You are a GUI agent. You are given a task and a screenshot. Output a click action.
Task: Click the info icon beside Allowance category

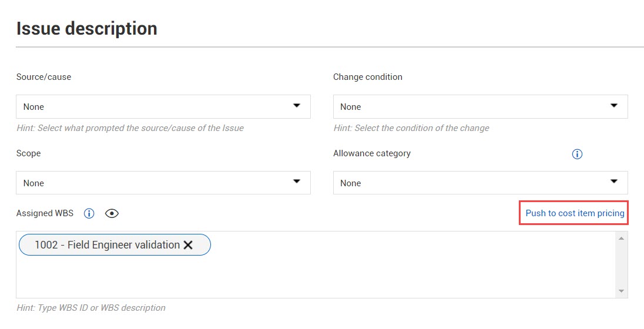(x=577, y=154)
